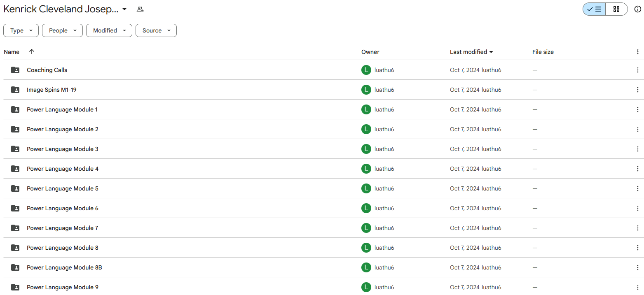Expand the Modified filter dropdown
This screenshot has height=295, width=644.
tap(109, 30)
